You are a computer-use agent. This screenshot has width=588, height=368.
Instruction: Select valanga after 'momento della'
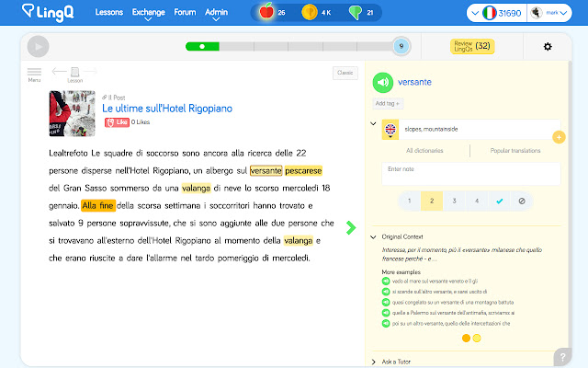tap(299, 240)
